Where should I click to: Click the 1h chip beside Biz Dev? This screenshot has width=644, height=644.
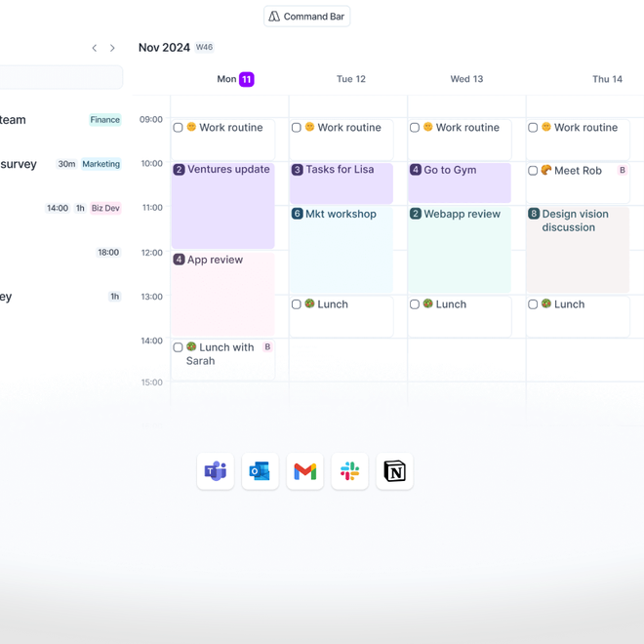pos(80,208)
